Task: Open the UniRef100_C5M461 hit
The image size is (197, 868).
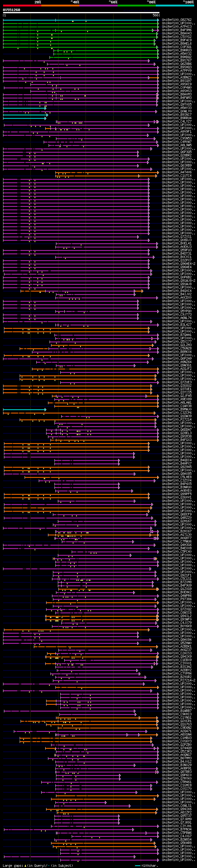Action: pyautogui.click(x=177, y=782)
